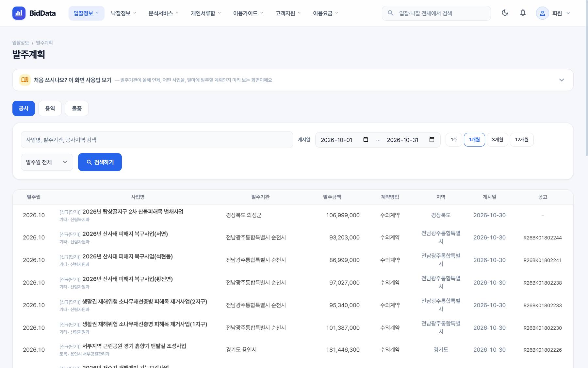Open the 낙찰정보 menu
This screenshot has height=368, width=588.
(x=123, y=13)
